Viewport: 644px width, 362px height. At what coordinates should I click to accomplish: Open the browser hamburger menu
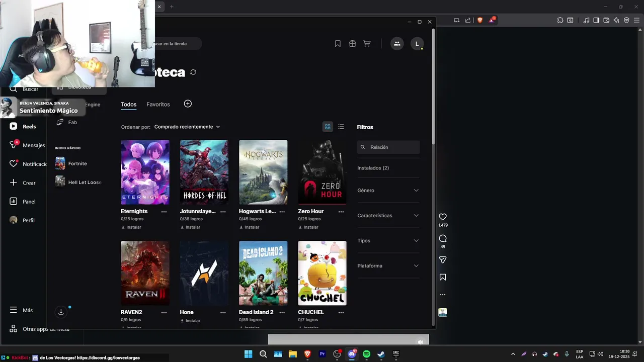point(636,20)
